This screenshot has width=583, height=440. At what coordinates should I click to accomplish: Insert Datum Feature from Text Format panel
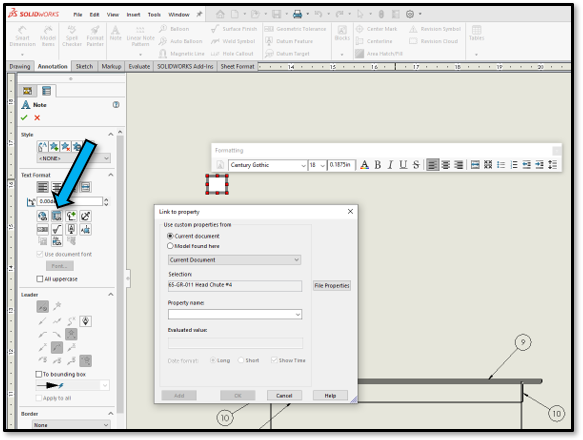[x=71, y=229]
